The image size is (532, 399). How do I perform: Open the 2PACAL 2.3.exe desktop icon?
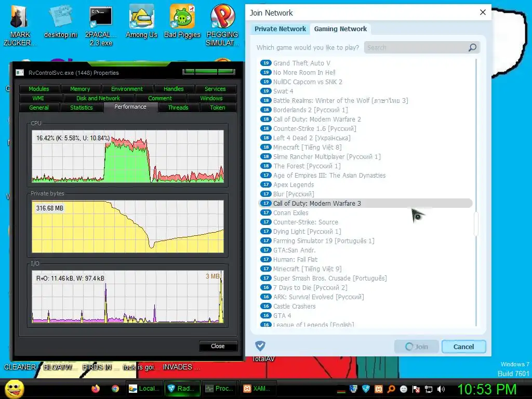101,25
